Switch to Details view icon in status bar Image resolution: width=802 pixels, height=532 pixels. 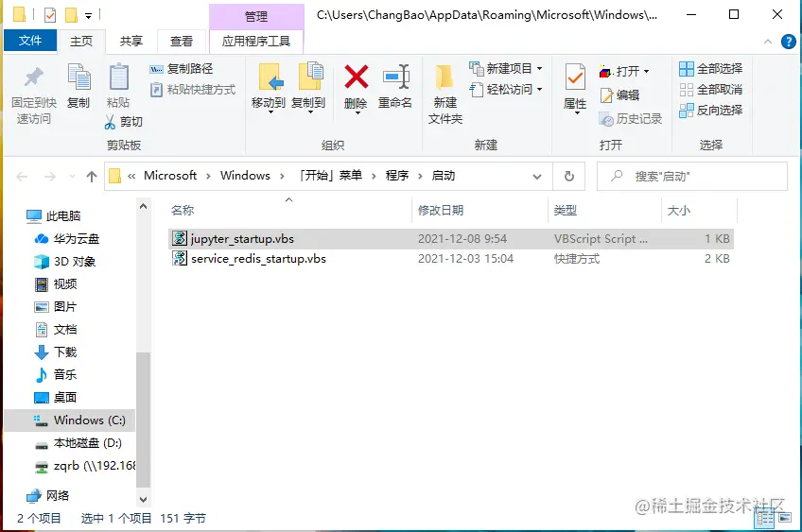tap(765, 519)
